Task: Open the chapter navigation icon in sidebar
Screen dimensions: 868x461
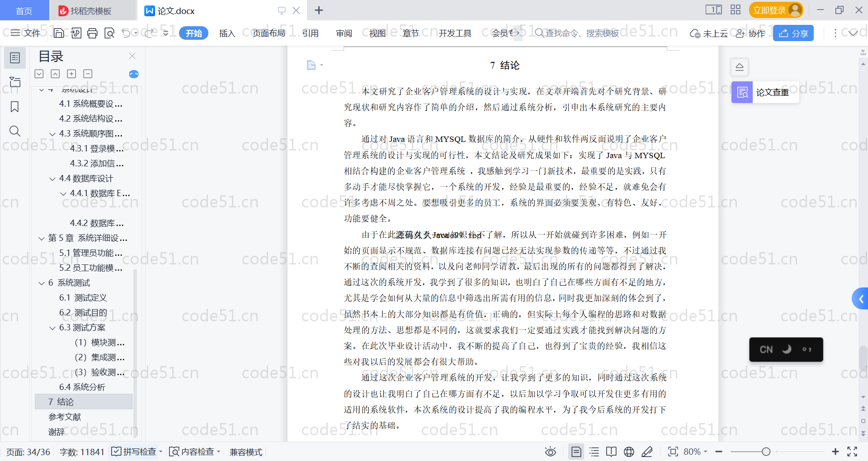Action: pos(15,82)
